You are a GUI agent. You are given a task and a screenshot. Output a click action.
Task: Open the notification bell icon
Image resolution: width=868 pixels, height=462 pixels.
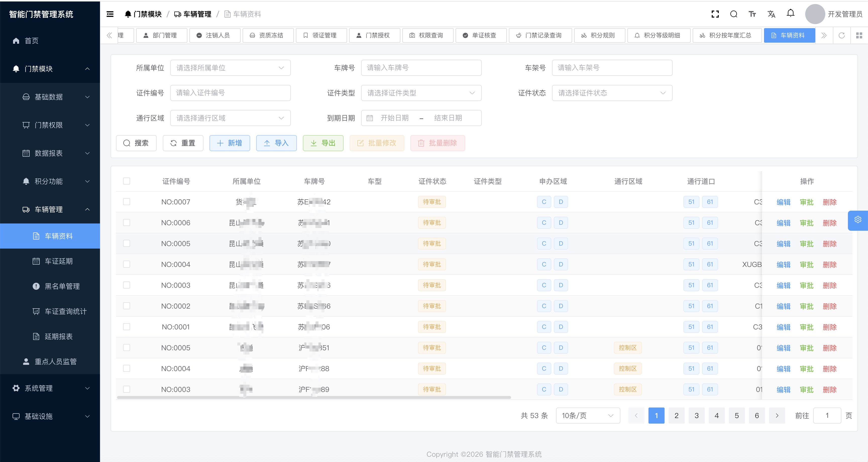[790, 14]
